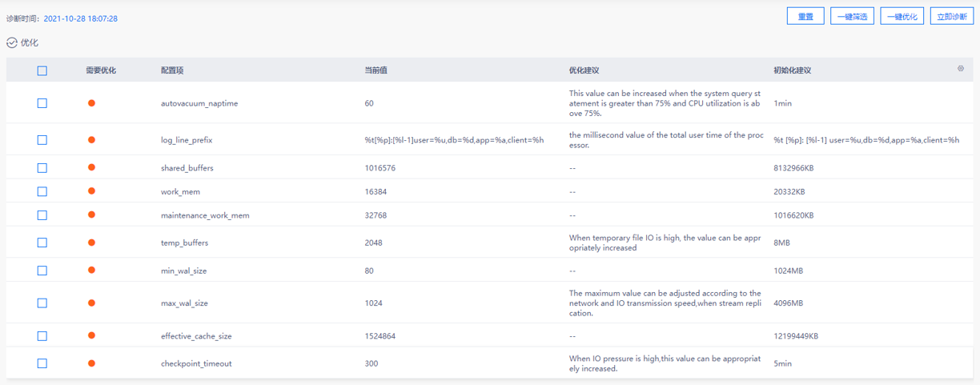Click the orange status dot for max_wal_size

click(x=91, y=303)
